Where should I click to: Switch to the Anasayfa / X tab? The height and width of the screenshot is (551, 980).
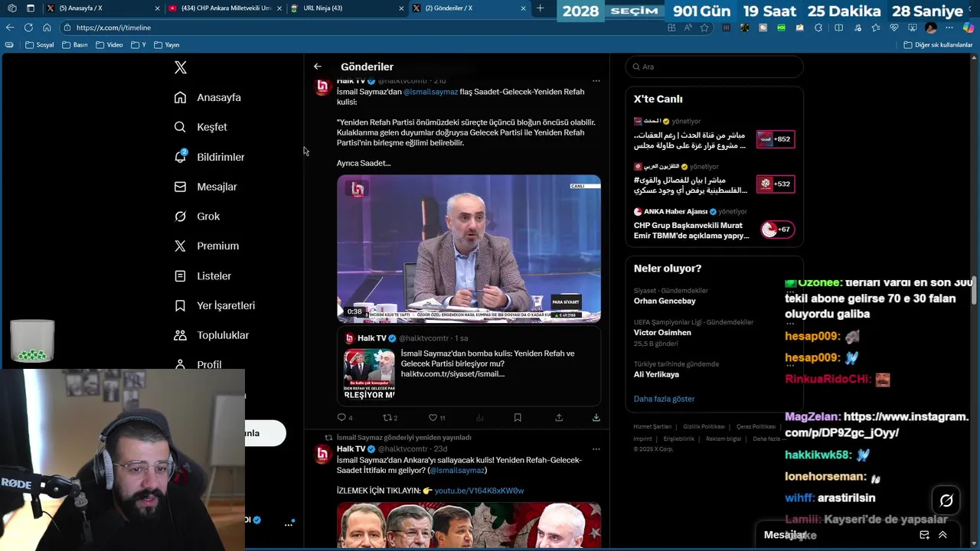[x=103, y=8]
